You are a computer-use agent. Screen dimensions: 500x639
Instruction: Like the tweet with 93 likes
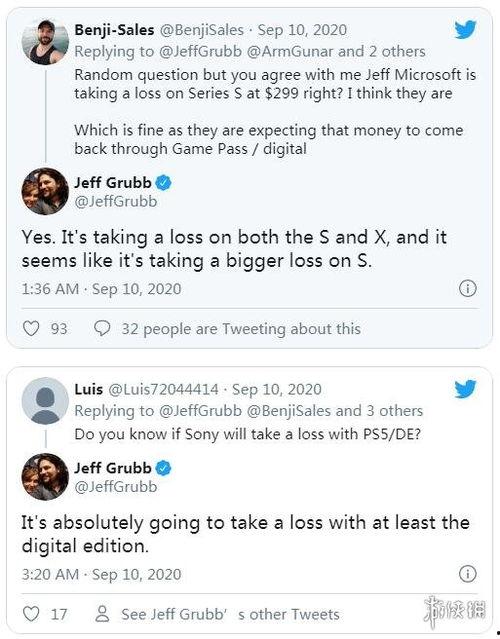click(31, 328)
